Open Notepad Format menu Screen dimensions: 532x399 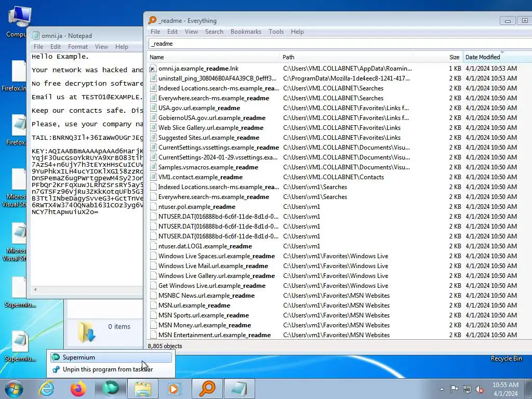(x=78, y=47)
